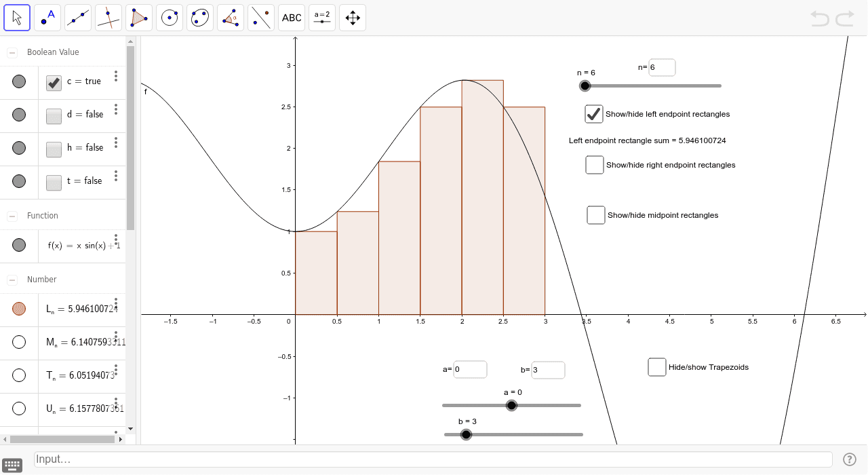Click the b = 3 slider handle
868x475 pixels.
466,434
